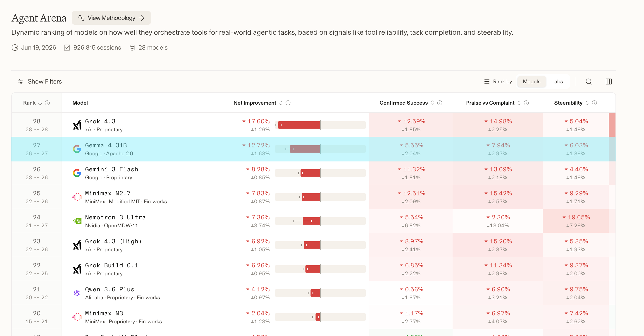This screenshot has width=644, height=336.
Task: Click the MiniMax logo for Minimax M2.7
Action: [x=77, y=197]
